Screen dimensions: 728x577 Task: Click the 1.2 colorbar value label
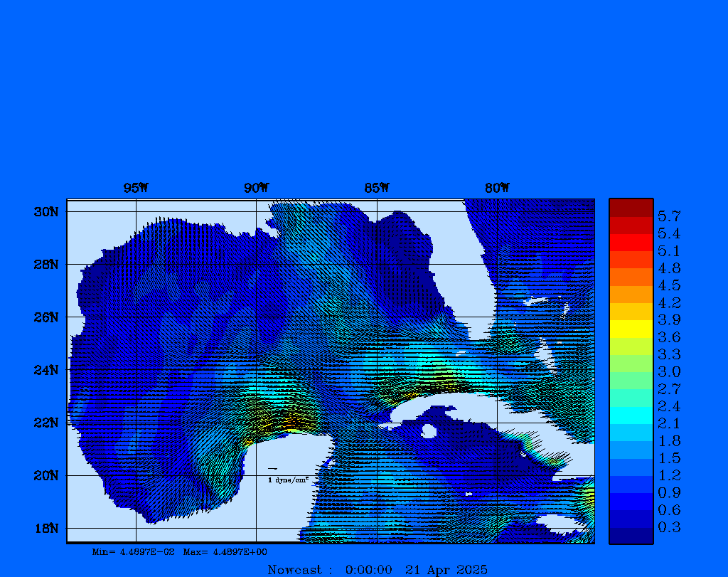668,475
